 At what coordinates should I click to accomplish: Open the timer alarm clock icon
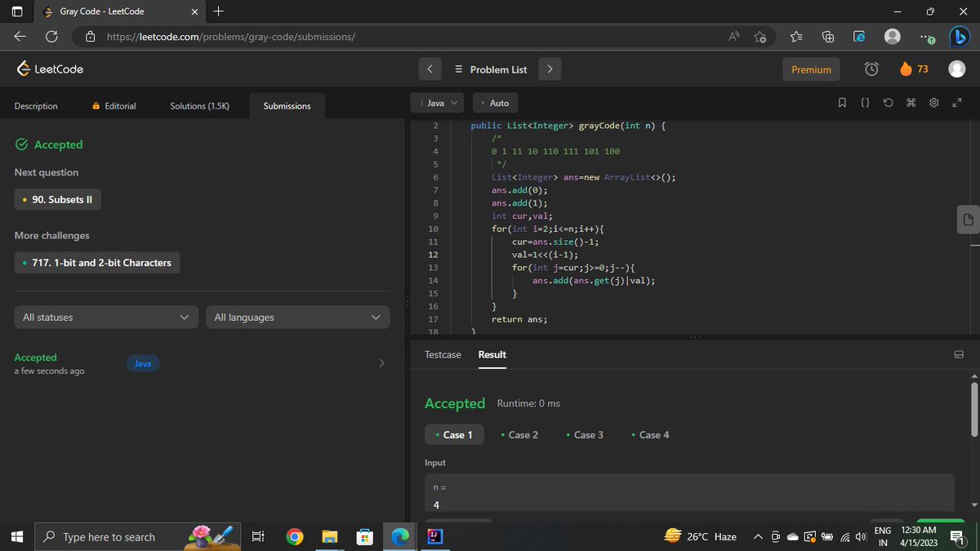(x=871, y=69)
